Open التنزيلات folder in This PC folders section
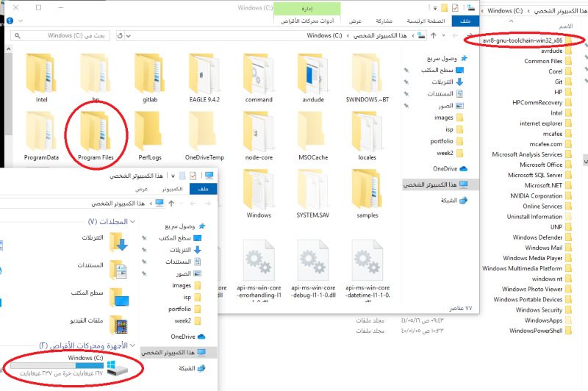Image resolution: width=588 pixels, height=391 pixels. click(x=105, y=241)
